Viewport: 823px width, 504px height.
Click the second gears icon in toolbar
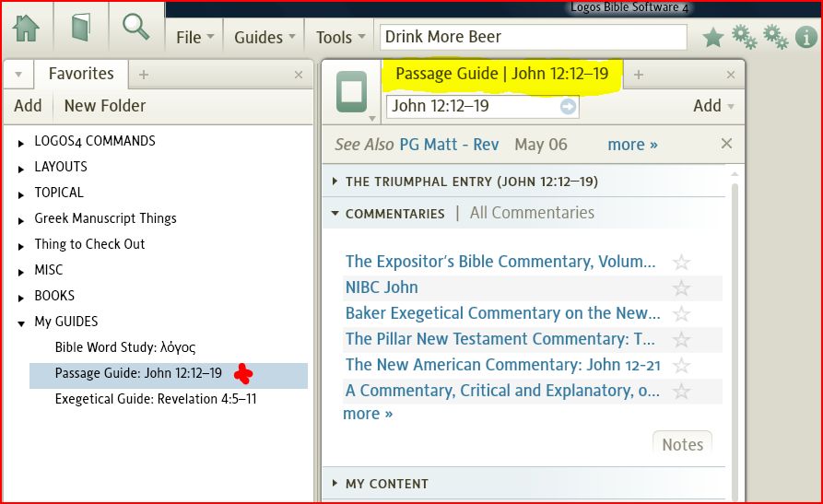click(776, 37)
